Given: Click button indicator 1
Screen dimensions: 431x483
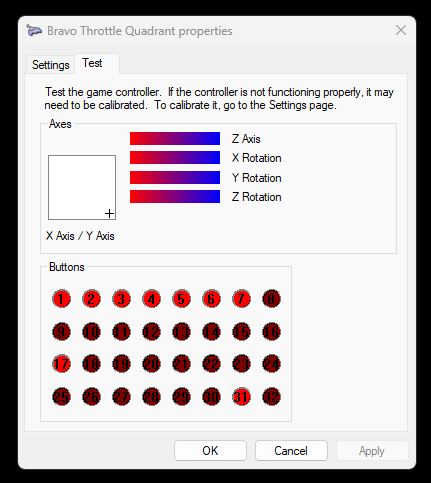Looking at the screenshot, I should 61,299.
